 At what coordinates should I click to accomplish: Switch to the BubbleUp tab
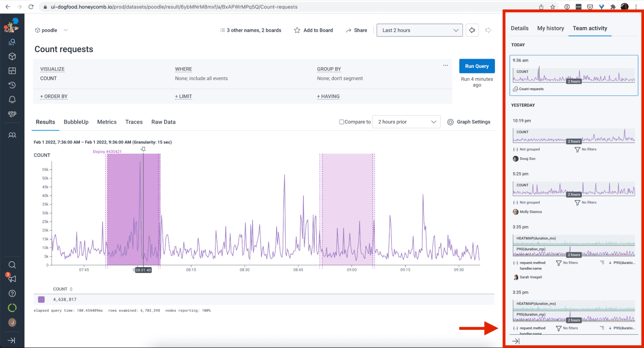pyautogui.click(x=76, y=122)
